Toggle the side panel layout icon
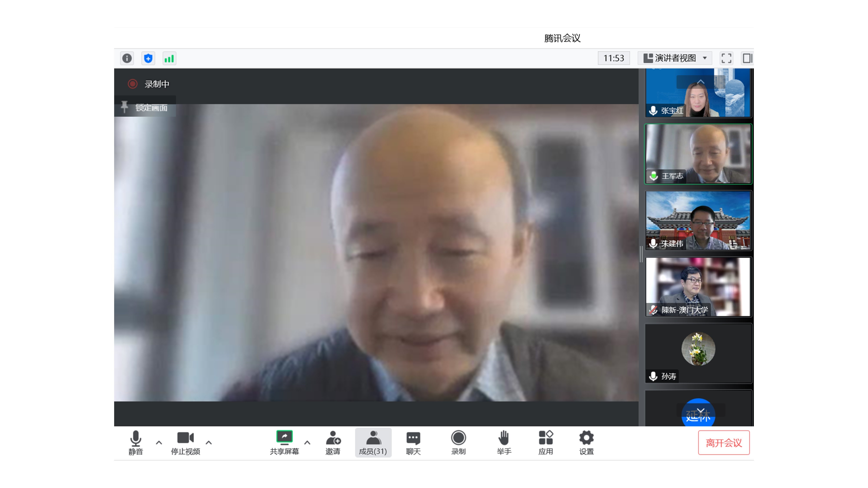The width and height of the screenshot is (868, 488). click(747, 58)
